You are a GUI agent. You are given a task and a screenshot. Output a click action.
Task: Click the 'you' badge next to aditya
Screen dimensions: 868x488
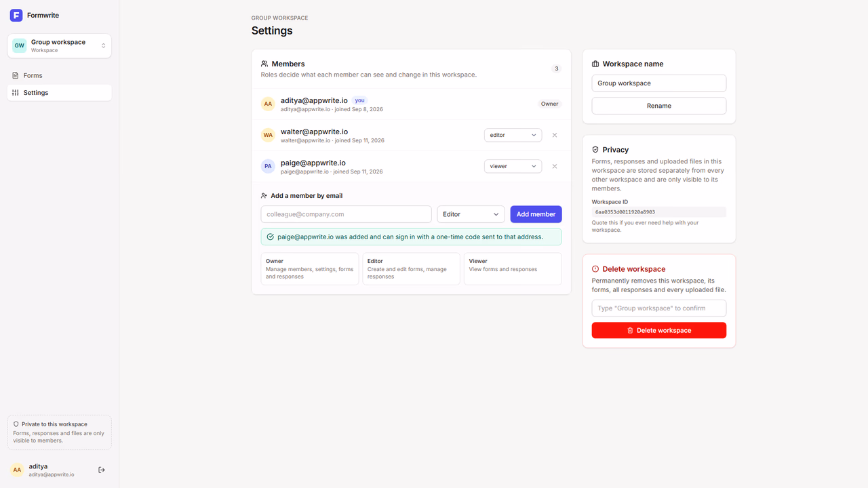(359, 100)
